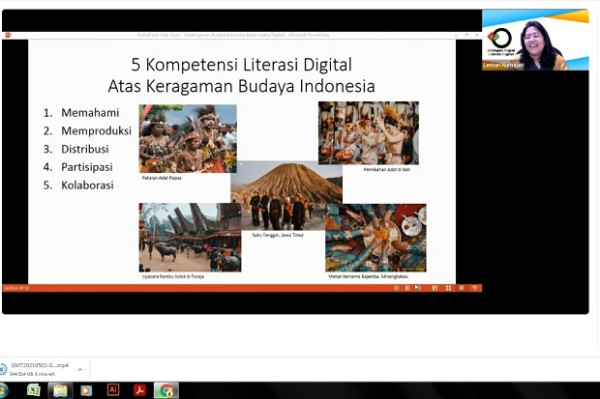The height and width of the screenshot is (399, 600).
Task: Click caption 'Upacara Rambu Solok di Toraja'
Action: [173, 276]
